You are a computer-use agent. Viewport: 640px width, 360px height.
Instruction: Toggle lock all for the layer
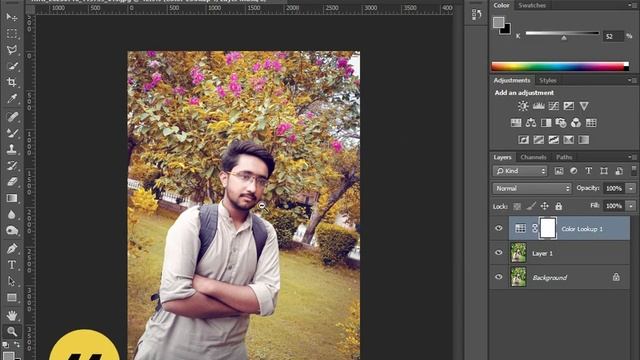pos(558,207)
